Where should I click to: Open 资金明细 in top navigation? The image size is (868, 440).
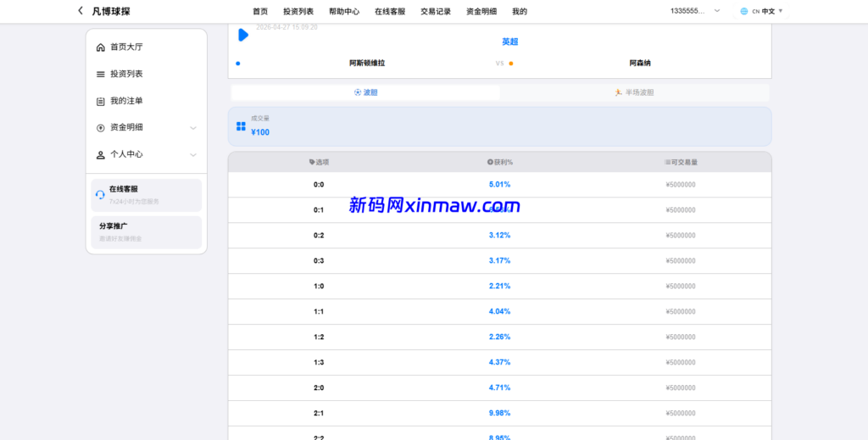point(481,11)
